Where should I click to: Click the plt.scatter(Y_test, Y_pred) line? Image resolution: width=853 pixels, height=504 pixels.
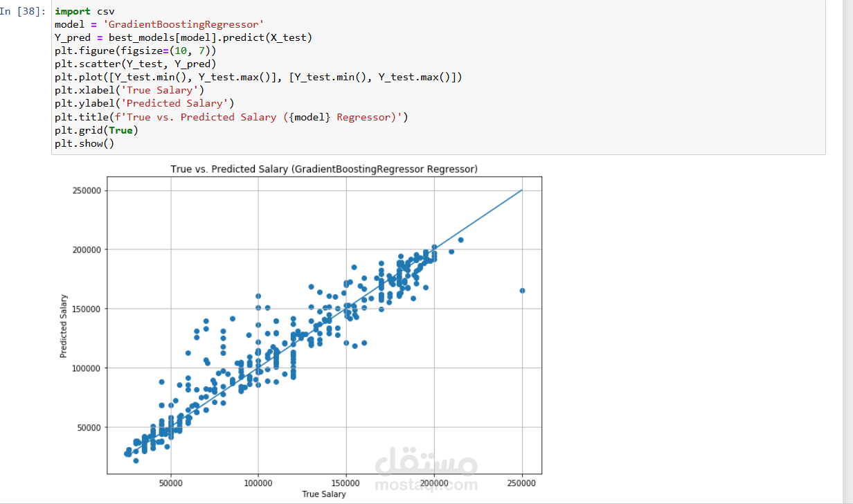click(x=136, y=64)
